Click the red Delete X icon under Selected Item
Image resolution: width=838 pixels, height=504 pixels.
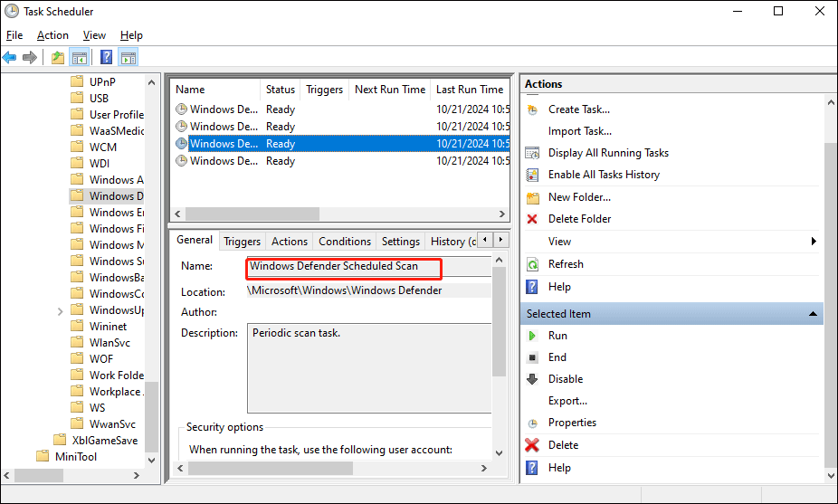[532, 444]
